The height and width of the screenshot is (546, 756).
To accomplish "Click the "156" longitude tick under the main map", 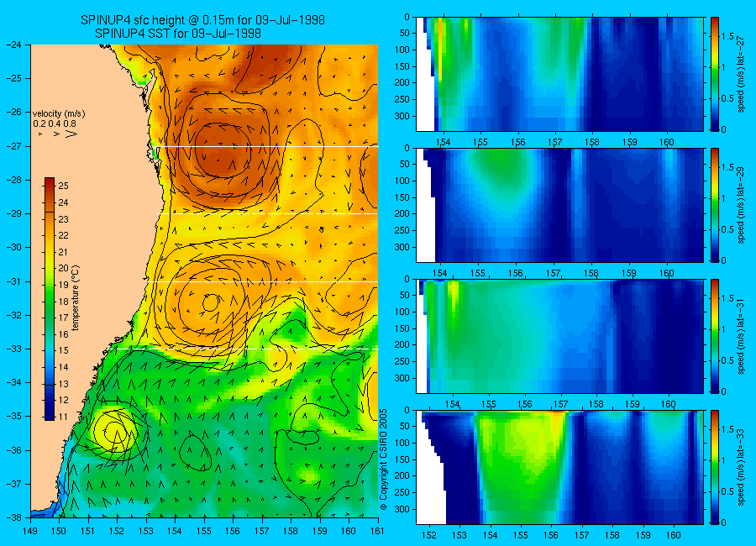I will tap(233, 531).
